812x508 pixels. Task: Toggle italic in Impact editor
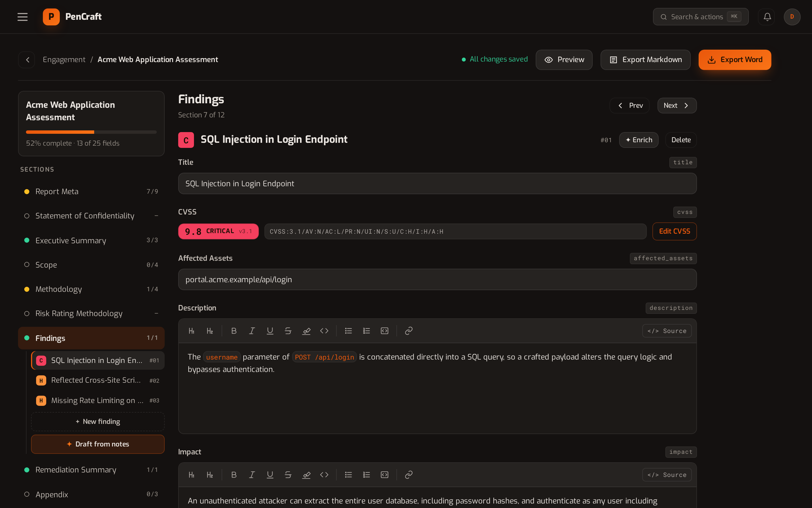[x=252, y=475]
